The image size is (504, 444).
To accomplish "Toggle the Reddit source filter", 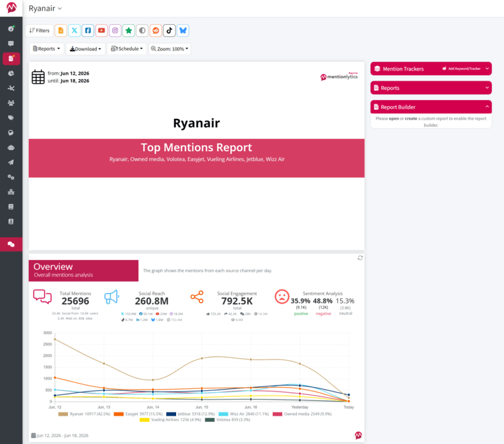I will tap(156, 30).
